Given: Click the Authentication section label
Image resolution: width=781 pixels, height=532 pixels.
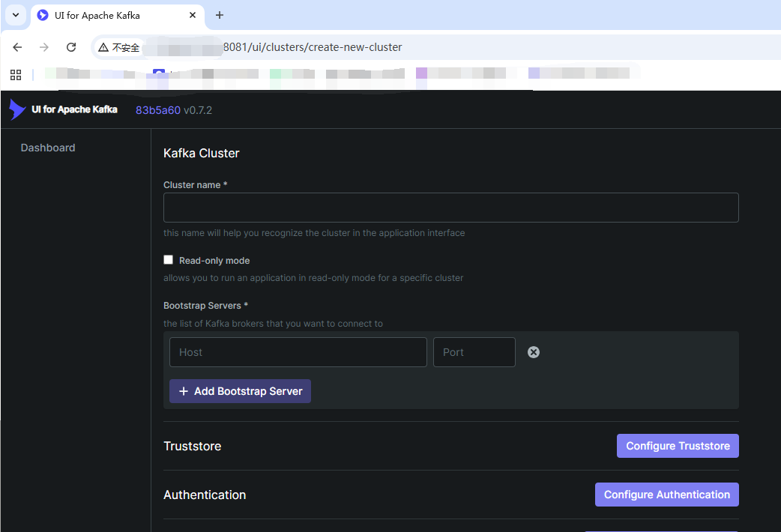Looking at the screenshot, I should click(x=205, y=495).
